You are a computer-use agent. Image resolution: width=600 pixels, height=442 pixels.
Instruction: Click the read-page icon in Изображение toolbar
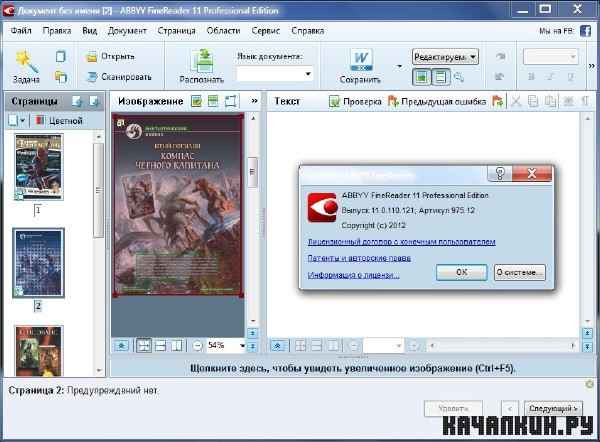coord(196,101)
